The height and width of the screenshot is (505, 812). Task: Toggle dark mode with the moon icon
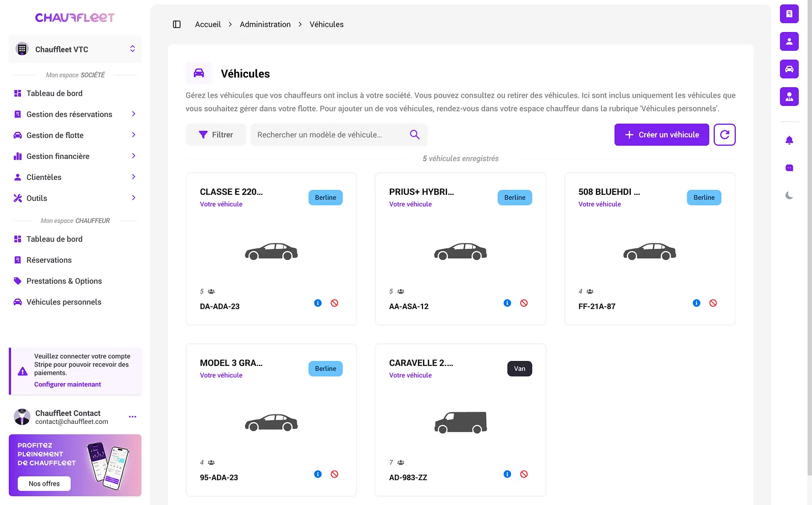789,195
